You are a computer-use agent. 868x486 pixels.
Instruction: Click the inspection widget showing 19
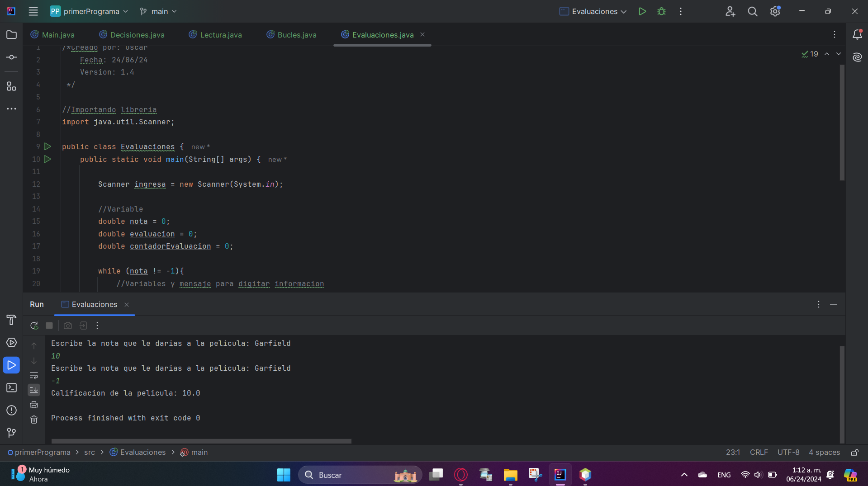(810, 54)
